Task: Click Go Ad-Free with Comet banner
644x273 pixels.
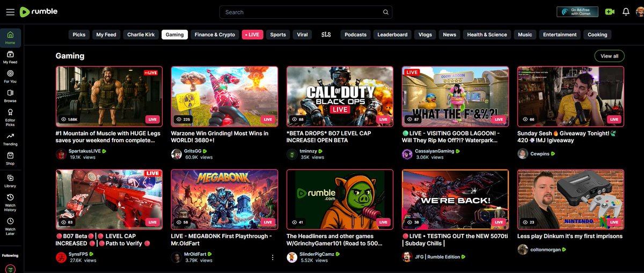Action: click(577, 12)
